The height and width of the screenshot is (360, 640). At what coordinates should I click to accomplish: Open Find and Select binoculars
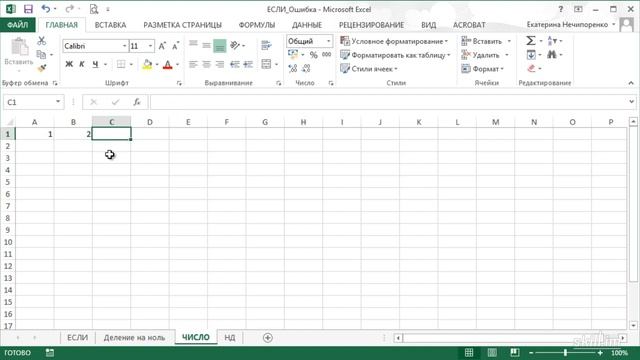[x=551, y=55]
